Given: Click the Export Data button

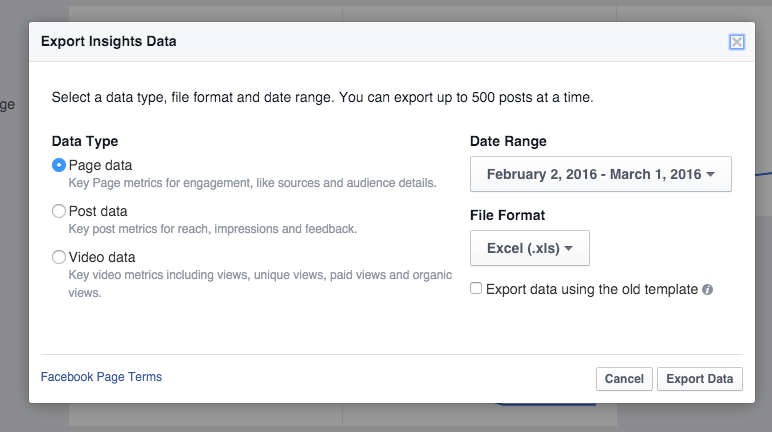Looking at the screenshot, I should [700, 379].
